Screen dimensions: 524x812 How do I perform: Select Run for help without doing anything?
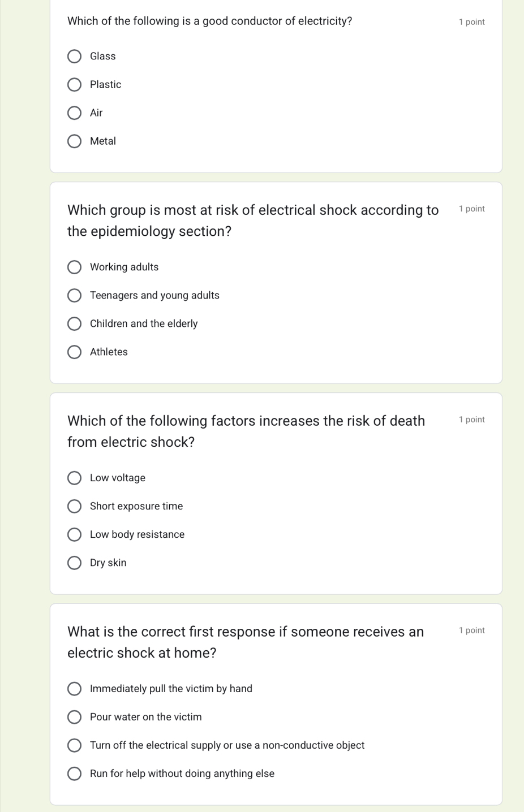pos(75,774)
